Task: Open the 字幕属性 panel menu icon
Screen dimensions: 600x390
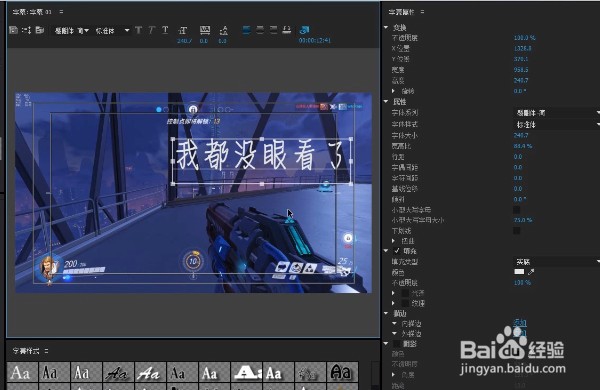Action: click(422, 12)
